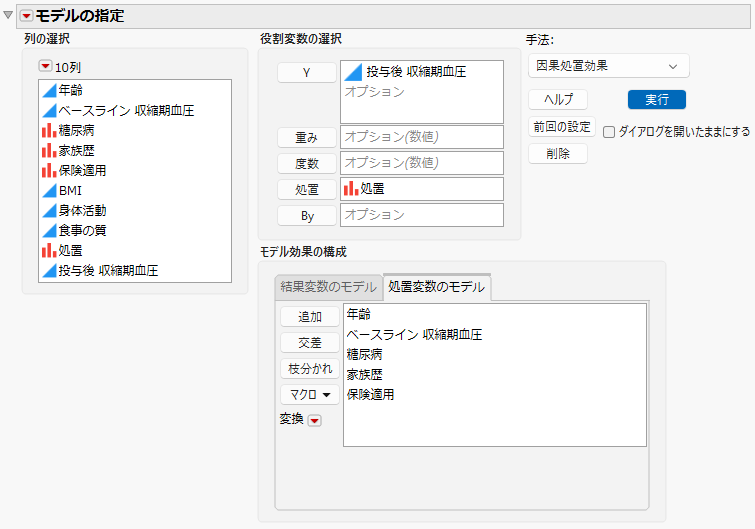The image size is (755, 529).
Task: Click the continuous icon in the Y role box
Action: 353,72
